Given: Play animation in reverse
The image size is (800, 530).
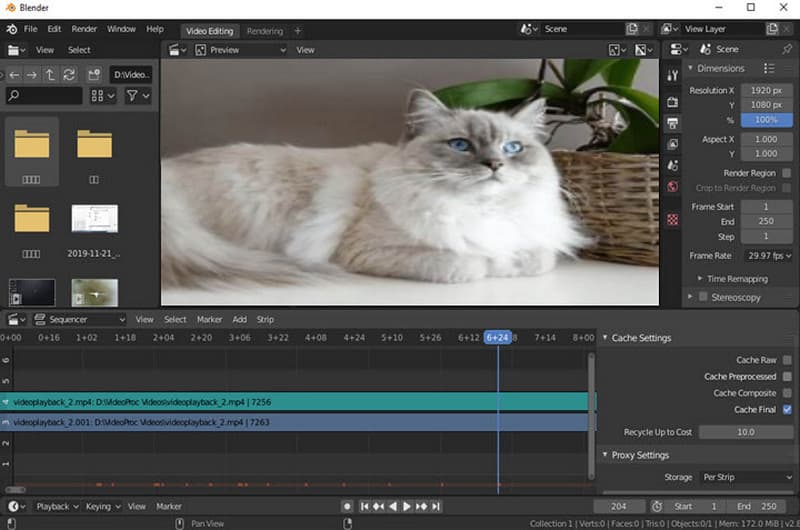Looking at the screenshot, I should [x=393, y=507].
